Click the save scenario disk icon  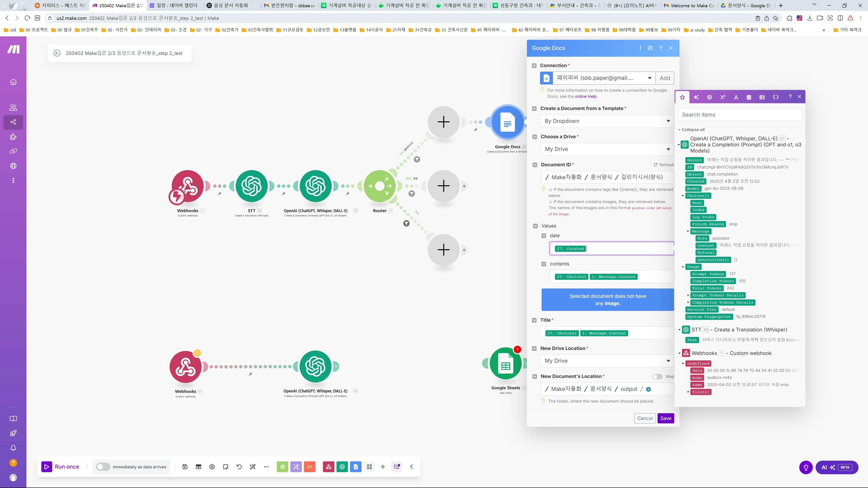click(185, 467)
